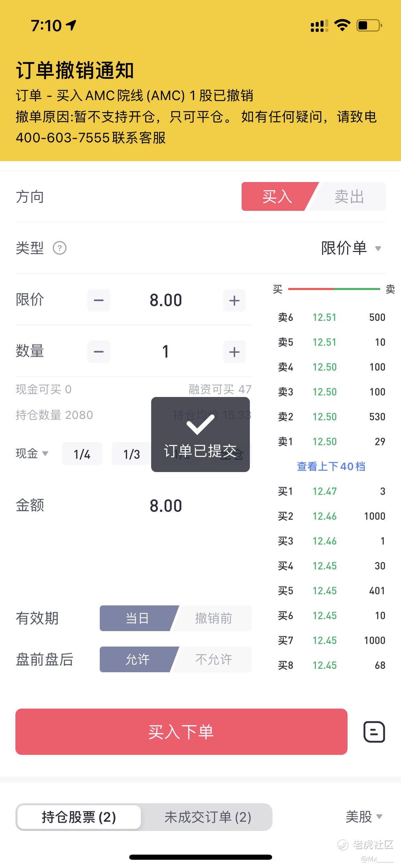Set validity to 撤销前
401x868 pixels.
click(x=214, y=618)
